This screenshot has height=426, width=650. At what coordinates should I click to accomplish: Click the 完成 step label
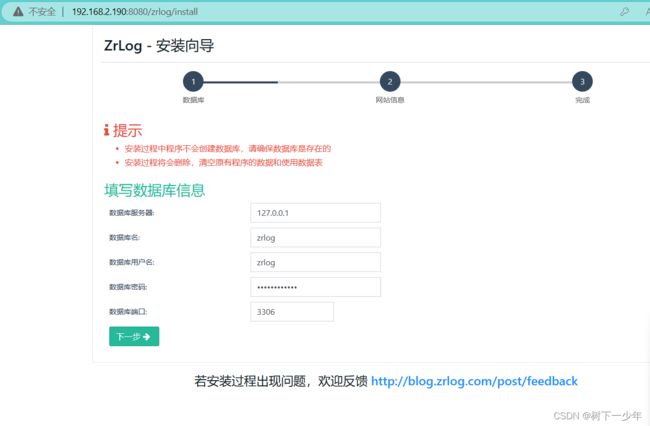click(x=582, y=100)
